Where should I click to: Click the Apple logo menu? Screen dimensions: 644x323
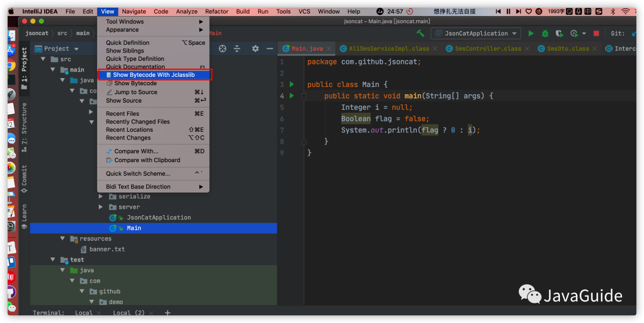12,11
